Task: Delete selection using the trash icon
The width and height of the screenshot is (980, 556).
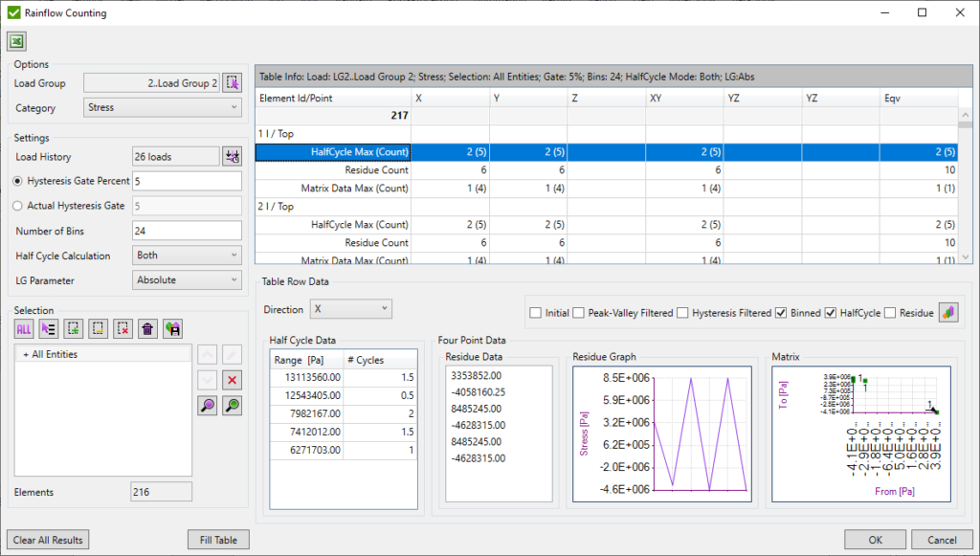Action: [147, 329]
